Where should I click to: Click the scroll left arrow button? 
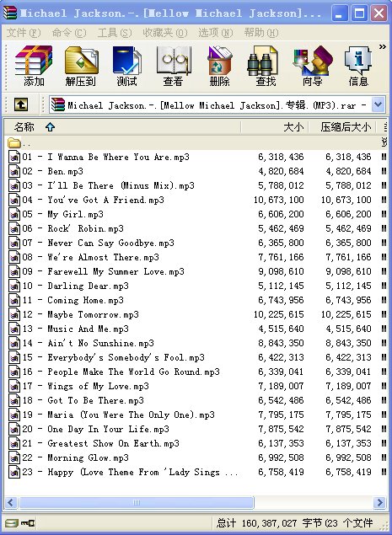pyautogui.click(x=11, y=503)
